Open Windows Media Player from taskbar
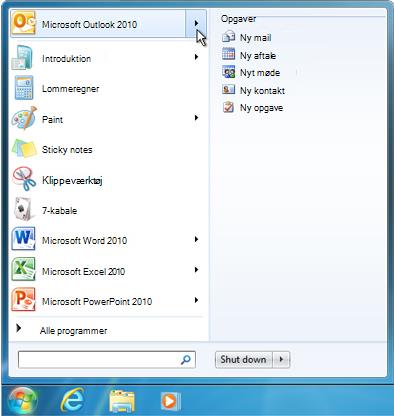 [170, 401]
